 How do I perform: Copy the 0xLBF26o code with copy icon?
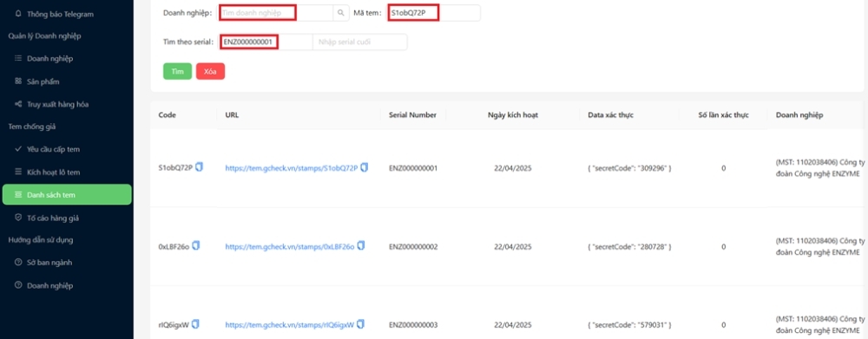point(196,245)
